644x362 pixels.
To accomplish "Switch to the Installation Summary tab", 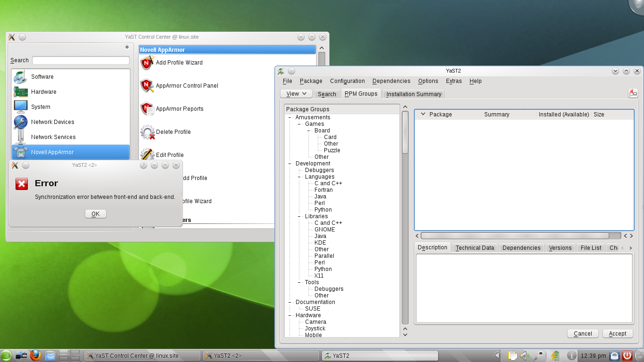I will pyautogui.click(x=414, y=94).
